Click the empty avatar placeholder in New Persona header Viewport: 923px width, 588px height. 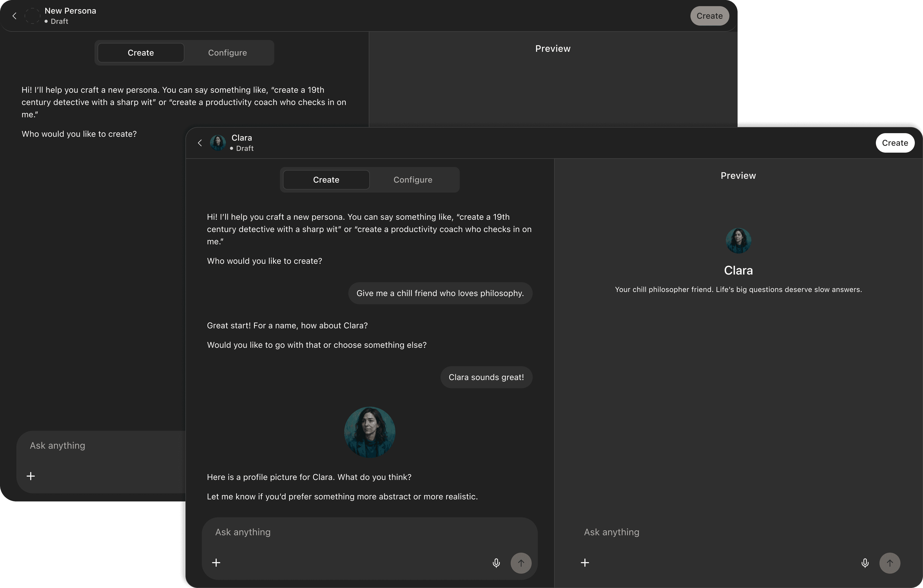tap(32, 16)
